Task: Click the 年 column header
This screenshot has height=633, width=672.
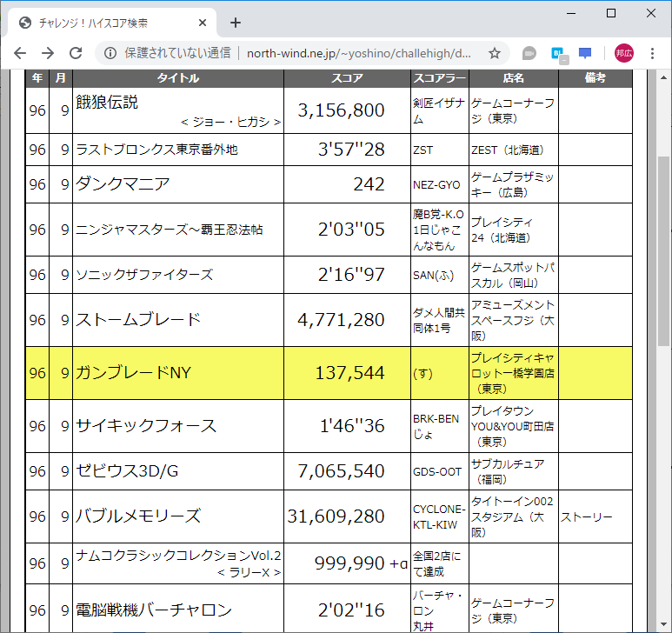Action: (37, 78)
